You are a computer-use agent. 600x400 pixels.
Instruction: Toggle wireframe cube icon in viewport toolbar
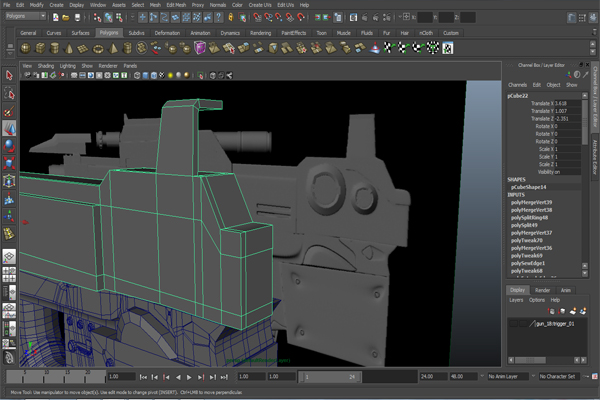point(137,75)
